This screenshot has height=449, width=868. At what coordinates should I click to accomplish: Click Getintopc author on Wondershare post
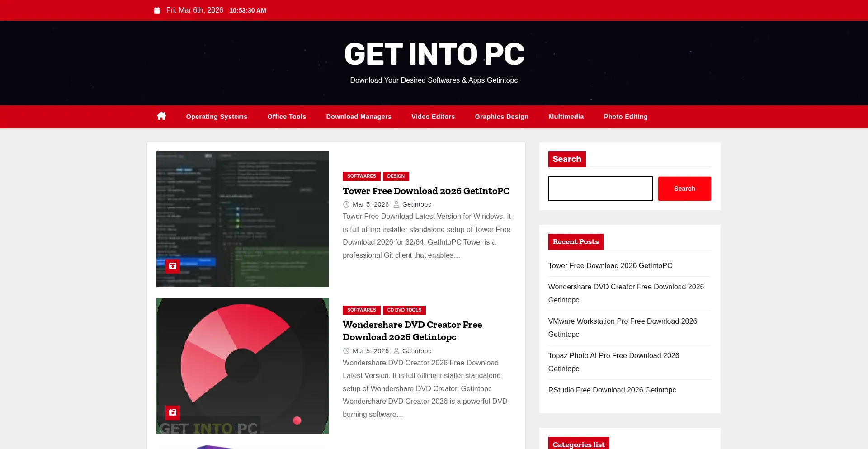point(417,351)
